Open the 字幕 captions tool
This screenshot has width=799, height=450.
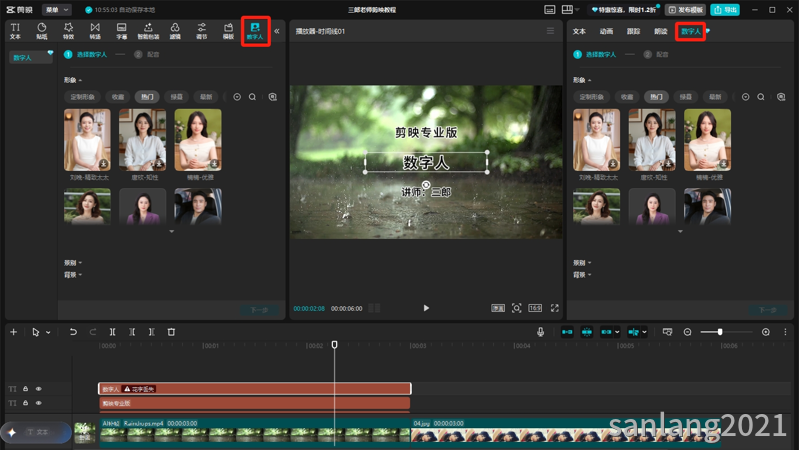click(x=121, y=31)
